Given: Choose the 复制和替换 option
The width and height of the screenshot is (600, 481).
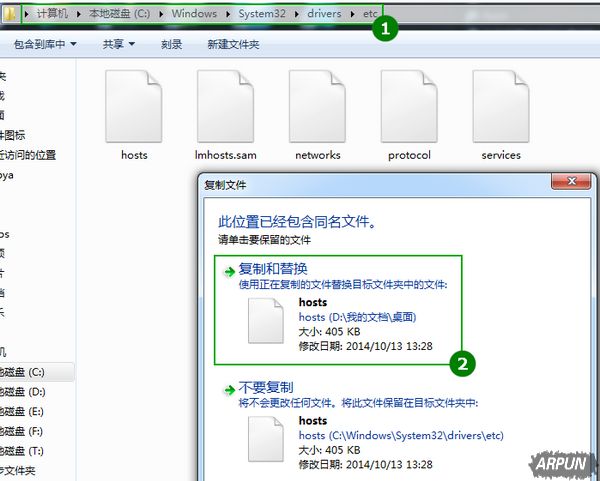Looking at the screenshot, I should point(273,270).
